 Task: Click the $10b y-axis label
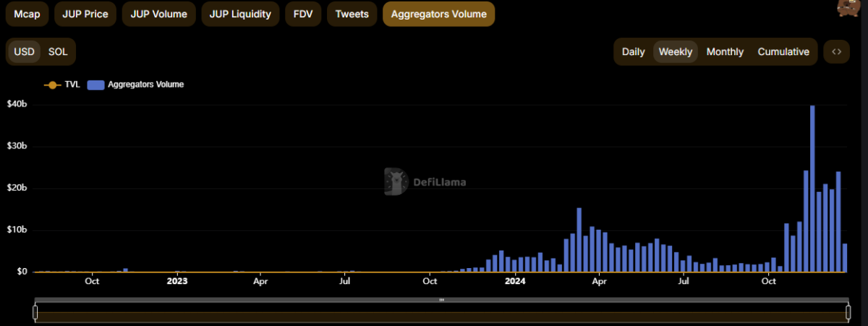17,230
